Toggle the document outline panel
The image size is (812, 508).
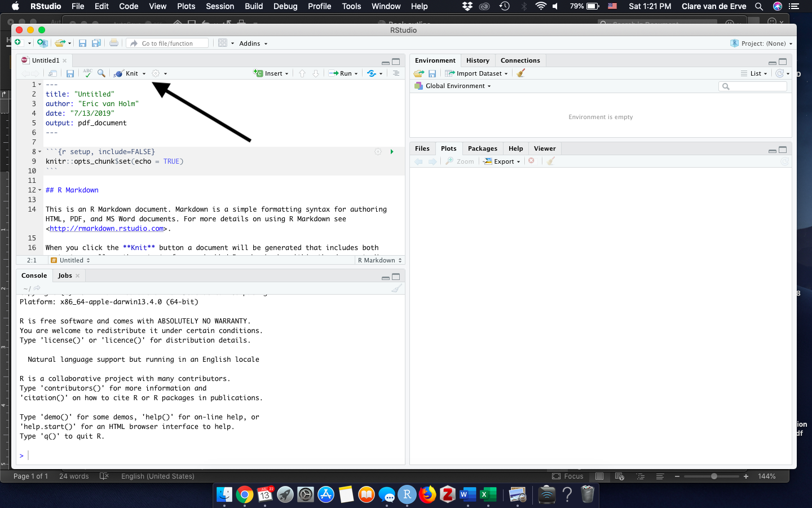coord(396,73)
